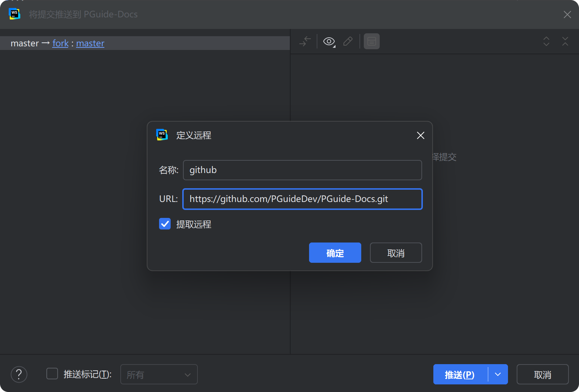This screenshot has height=392, width=579.
Task: Open the eye view options icon
Action: (329, 42)
